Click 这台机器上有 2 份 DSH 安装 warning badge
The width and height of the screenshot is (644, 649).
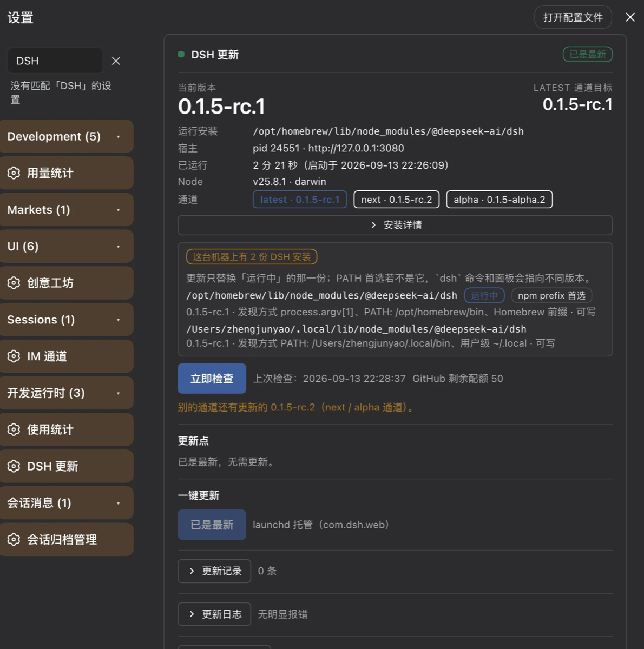click(252, 257)
